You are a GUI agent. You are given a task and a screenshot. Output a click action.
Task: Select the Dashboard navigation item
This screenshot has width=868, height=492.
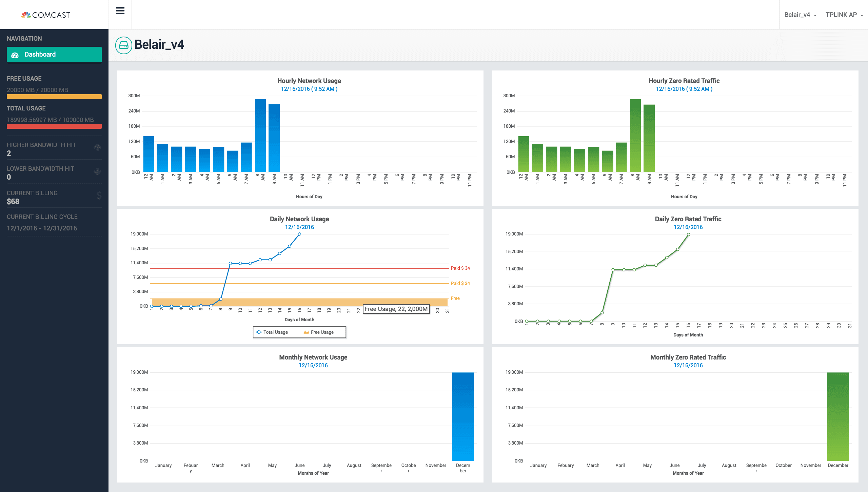point(54,55)
